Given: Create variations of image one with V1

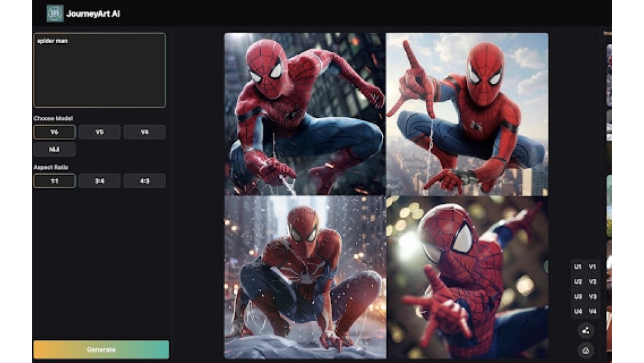Looking at the screenshot, I should coord(592,267).
